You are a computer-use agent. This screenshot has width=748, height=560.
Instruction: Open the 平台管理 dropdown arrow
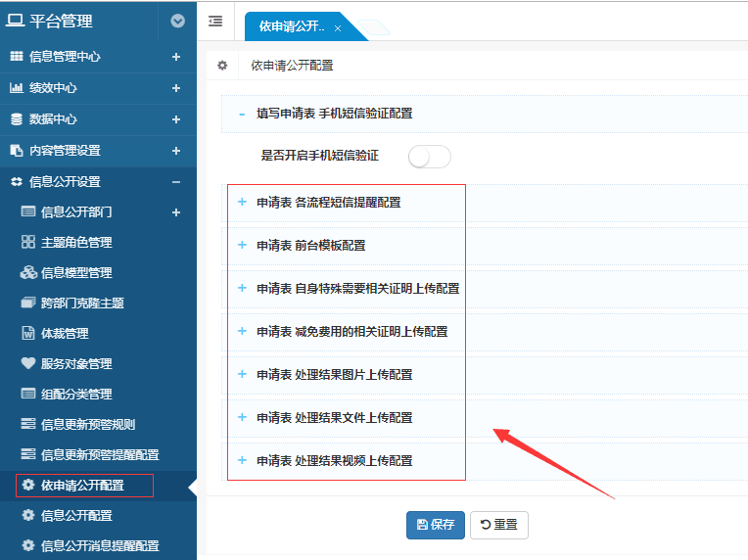pos(177,21)
